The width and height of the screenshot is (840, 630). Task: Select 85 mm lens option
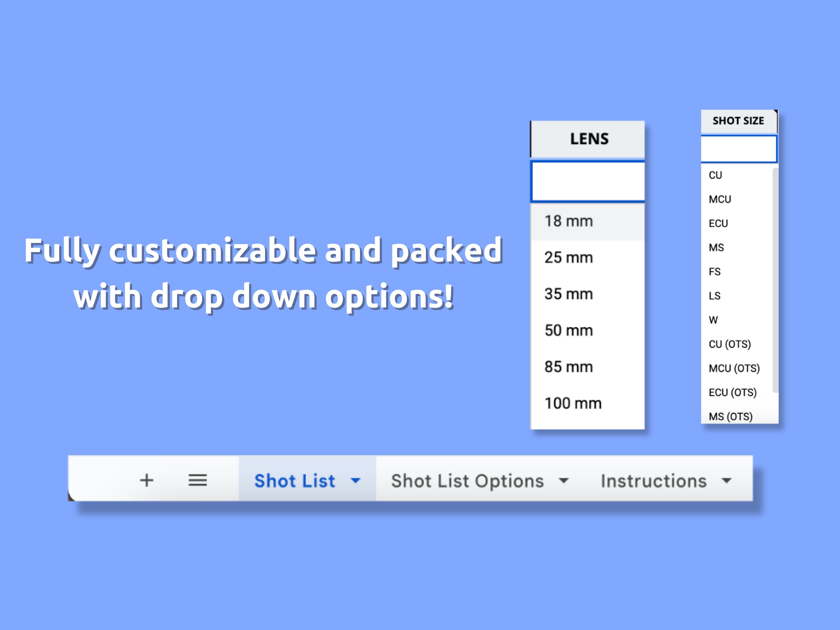[x=568, y=366]
